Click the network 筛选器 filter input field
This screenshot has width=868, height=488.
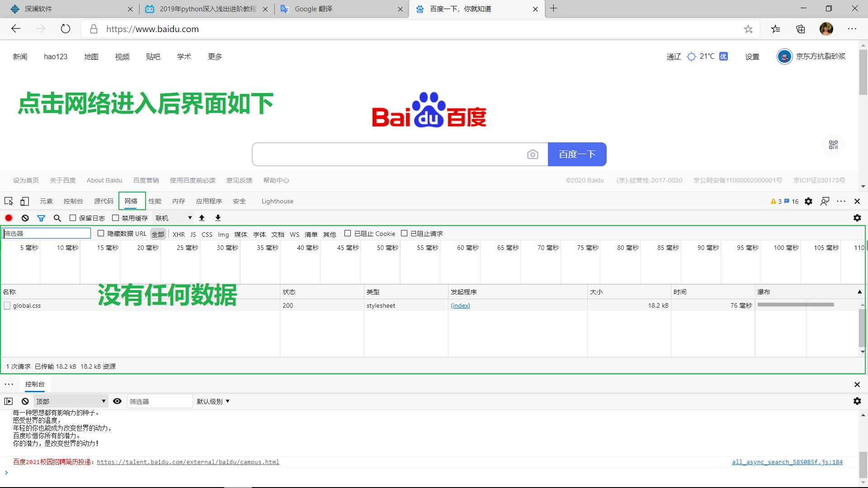(47, 233)
